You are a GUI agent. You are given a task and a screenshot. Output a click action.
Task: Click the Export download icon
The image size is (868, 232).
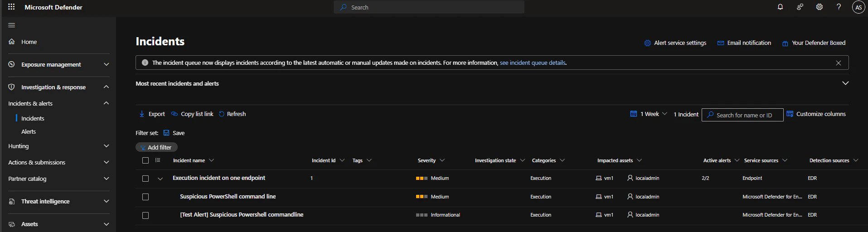coord(142,114)
